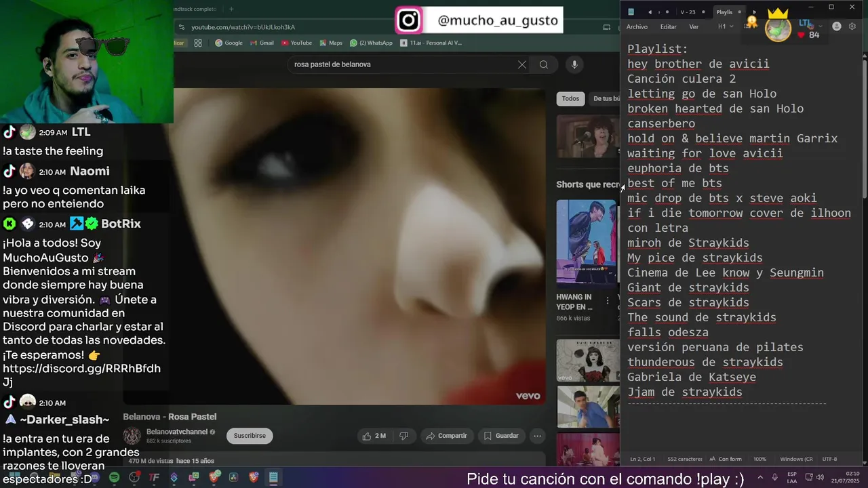Screen dimensions: 868x488
Task: Open Editar menu in Notepad
Action: [669, 26]
